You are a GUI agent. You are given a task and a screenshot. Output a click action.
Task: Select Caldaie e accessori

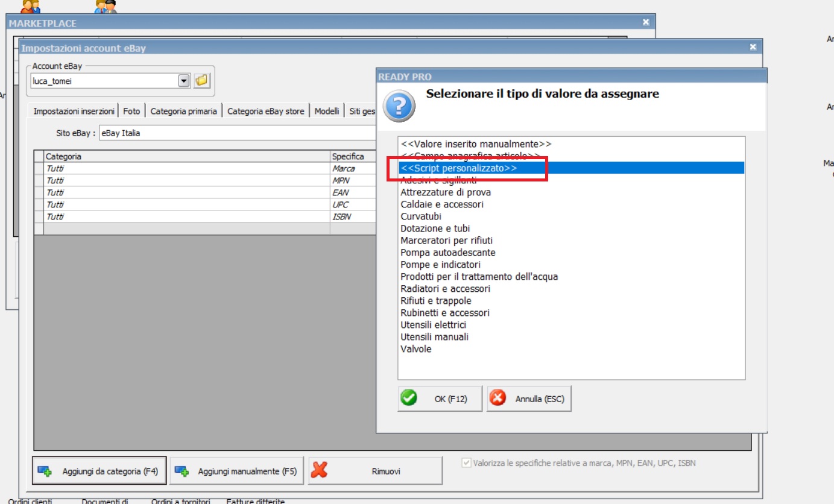point(571,204)
